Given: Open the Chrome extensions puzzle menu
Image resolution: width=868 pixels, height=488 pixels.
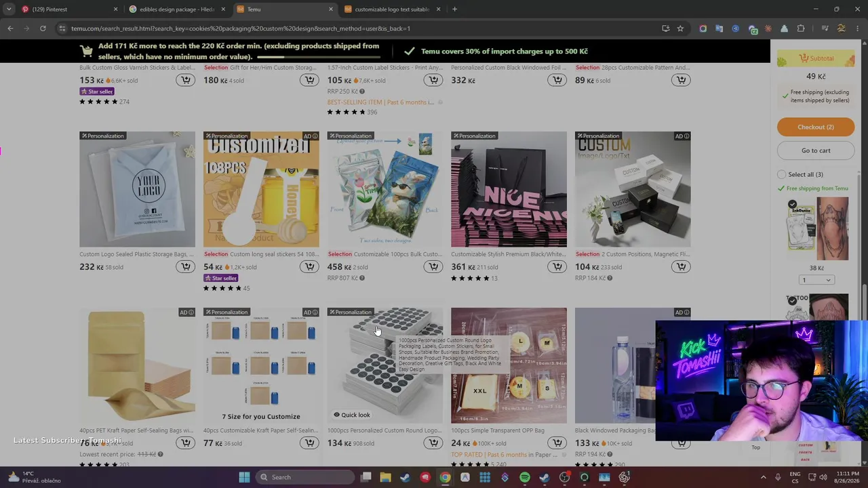Looking at the screenshot, I should pyautogui.click(x=801, y=28).
